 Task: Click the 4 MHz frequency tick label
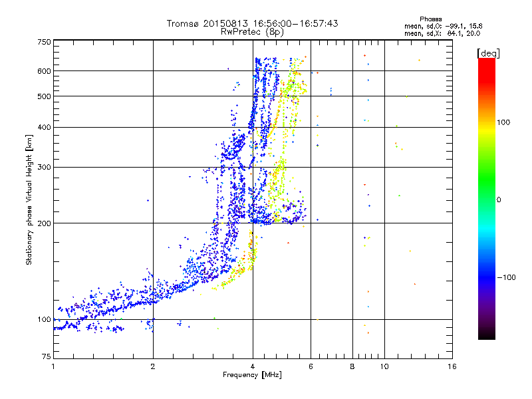(x=253, y=366)
